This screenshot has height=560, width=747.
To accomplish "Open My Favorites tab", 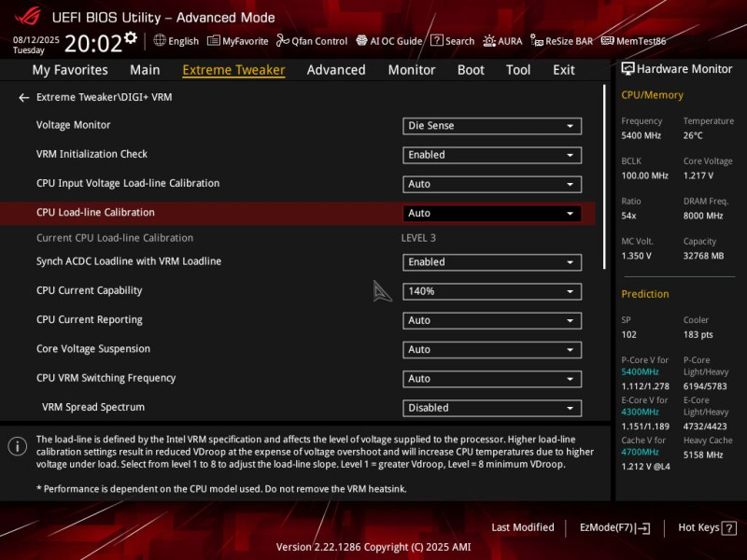I will tap(70, 70).
